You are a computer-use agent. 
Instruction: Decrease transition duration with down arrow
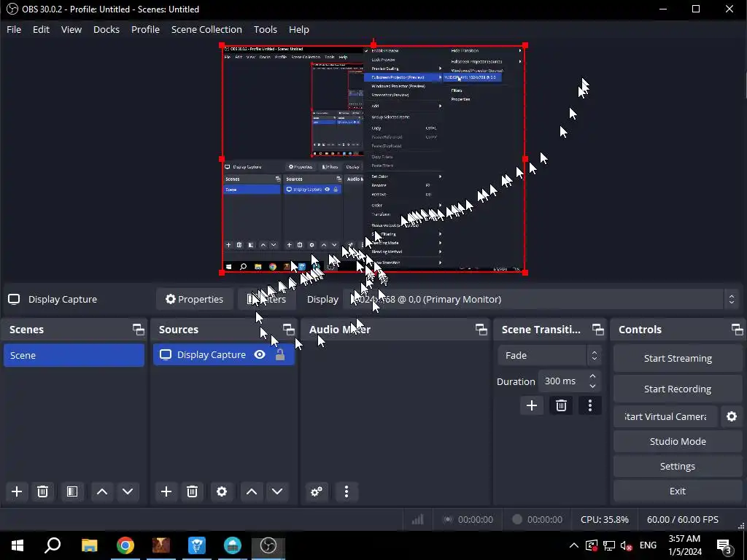(x=592, y=386)
